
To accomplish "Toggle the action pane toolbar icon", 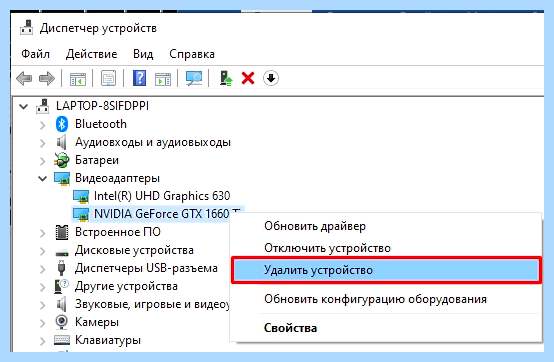I will tap(163, 78).
